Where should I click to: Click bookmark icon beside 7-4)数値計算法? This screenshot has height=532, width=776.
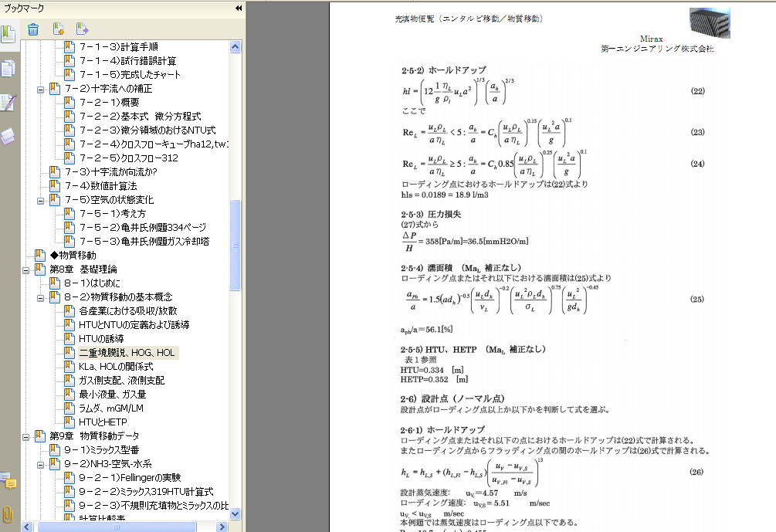(55, 185)
